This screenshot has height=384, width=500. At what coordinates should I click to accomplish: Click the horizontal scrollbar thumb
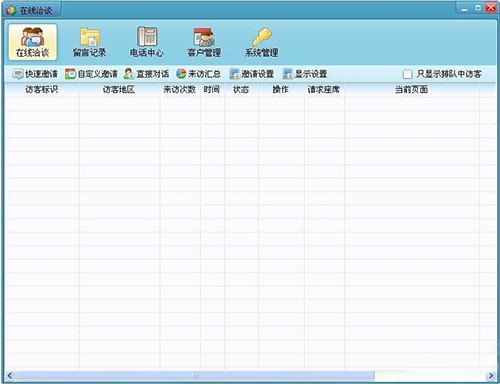pos(195,376)
